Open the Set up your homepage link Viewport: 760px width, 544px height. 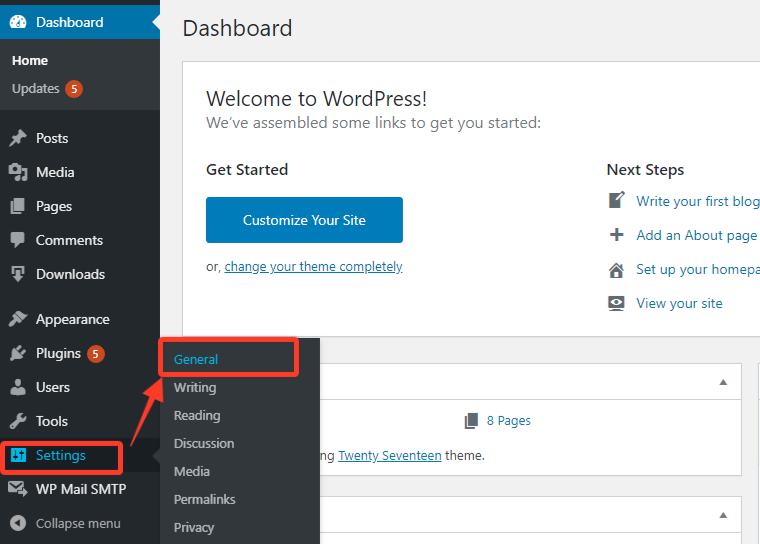698,270
